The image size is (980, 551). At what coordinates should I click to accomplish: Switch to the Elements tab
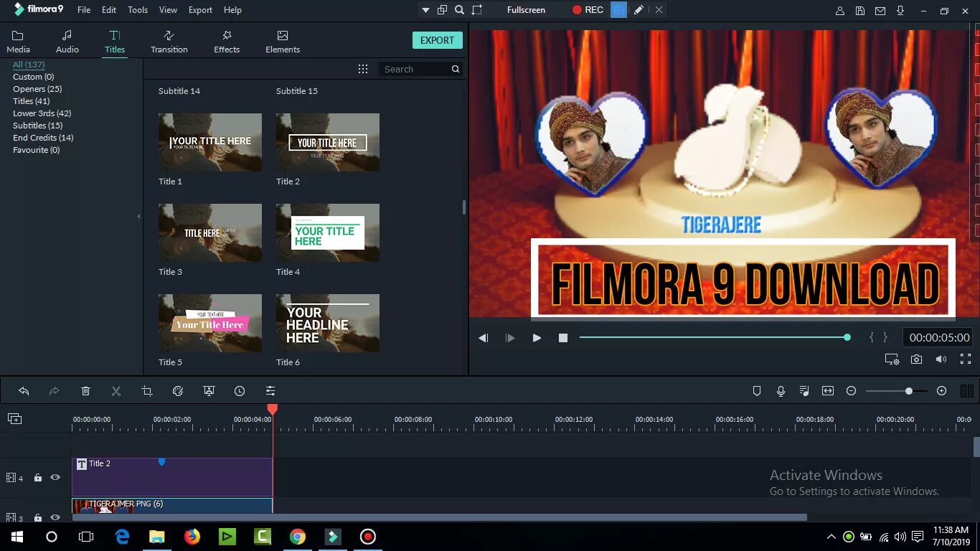[x=283, y=42]
